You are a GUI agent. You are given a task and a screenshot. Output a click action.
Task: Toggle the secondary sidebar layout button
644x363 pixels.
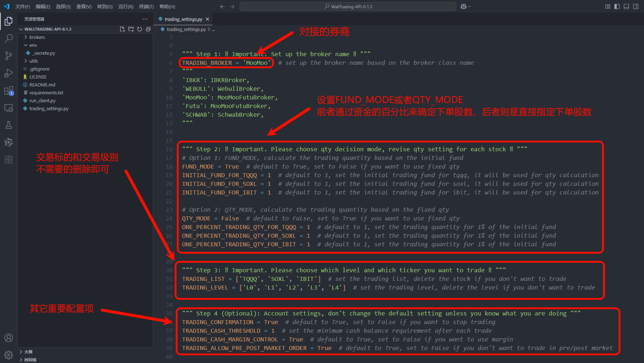[636, 6]
